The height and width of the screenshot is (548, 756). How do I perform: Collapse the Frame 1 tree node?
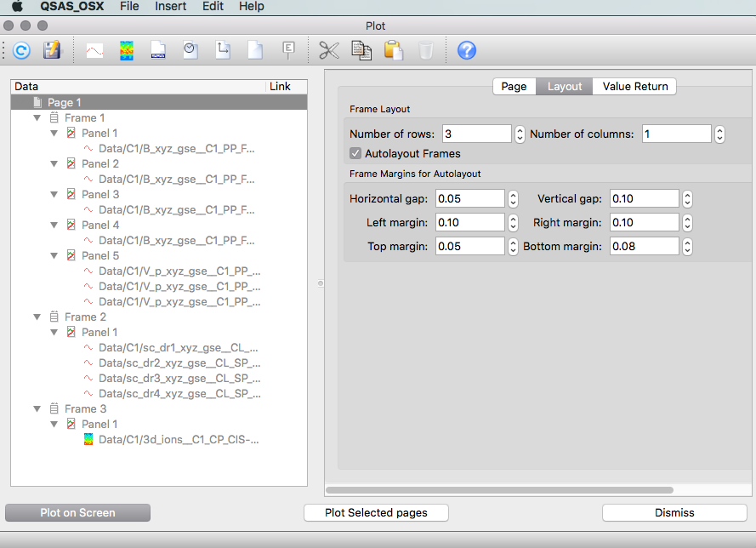coord(37,118)
